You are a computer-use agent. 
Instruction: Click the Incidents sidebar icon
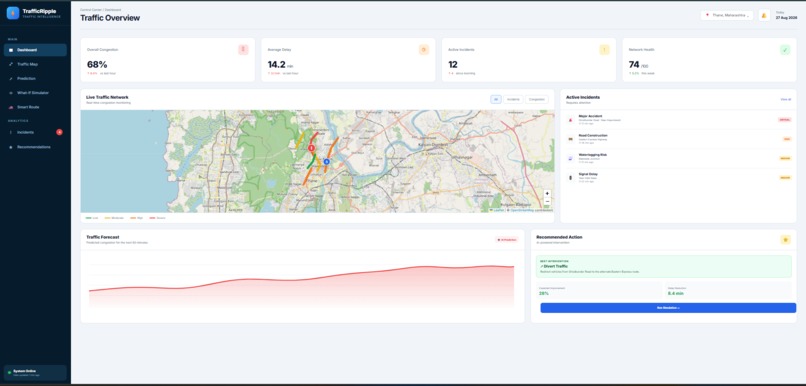(x=11, y=133)
